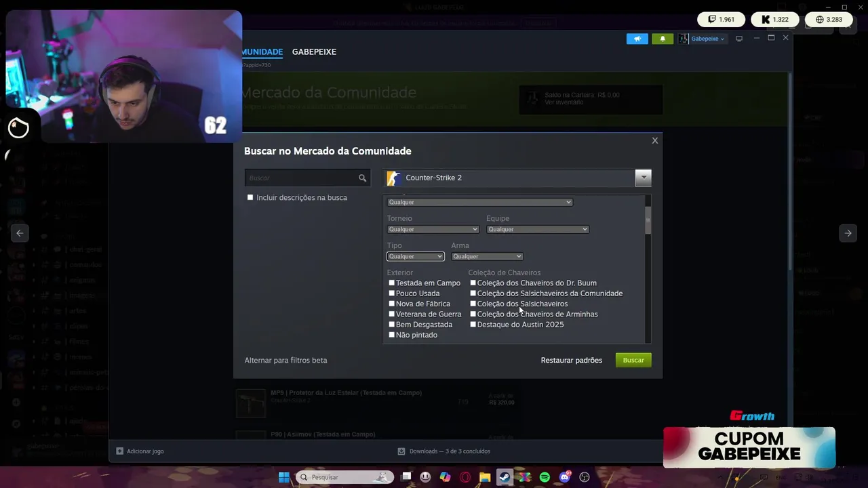Click the Adicionar jogo plus icon
This screenshot has height=488, width=868.
119,451
